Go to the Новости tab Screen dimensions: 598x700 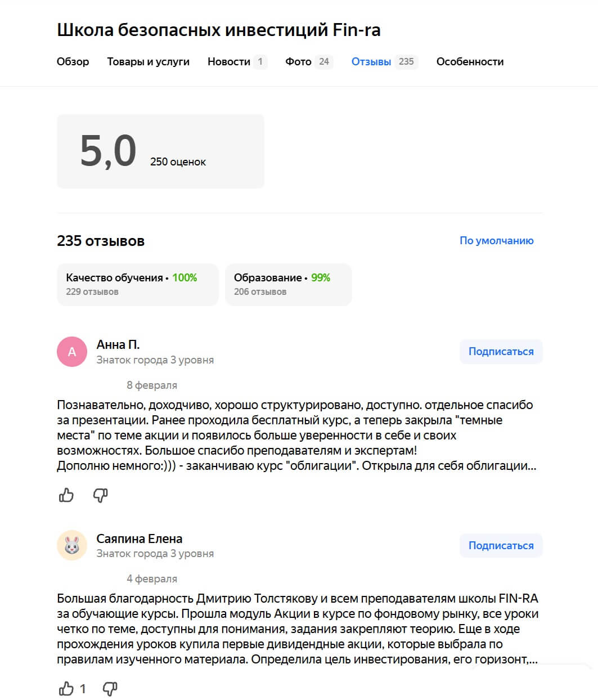point(229,62)
